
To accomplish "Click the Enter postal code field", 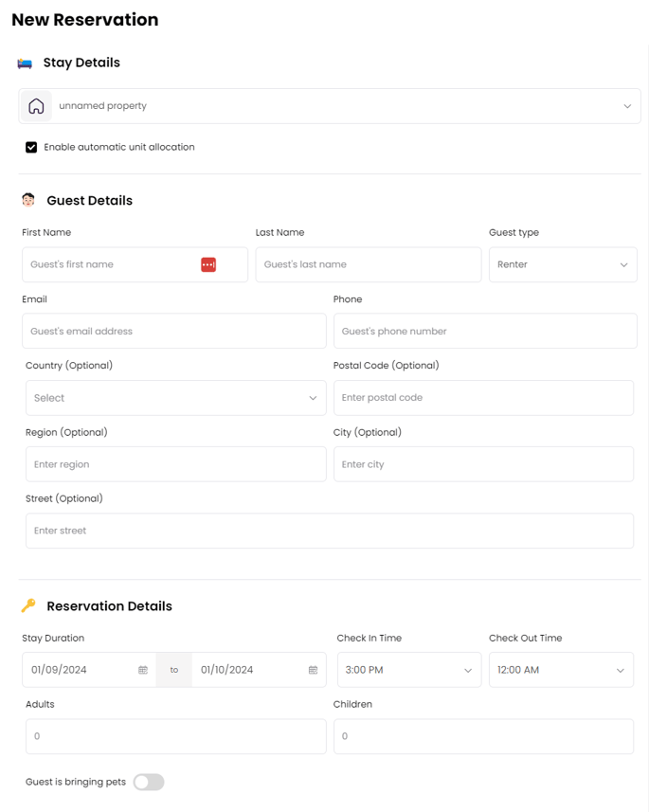I will pyautogui.click(x=483, y=398).
